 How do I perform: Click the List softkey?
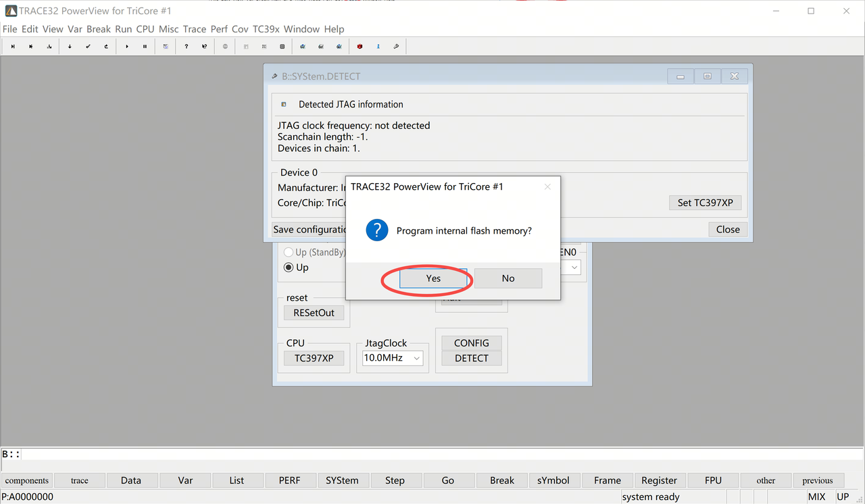237,480
